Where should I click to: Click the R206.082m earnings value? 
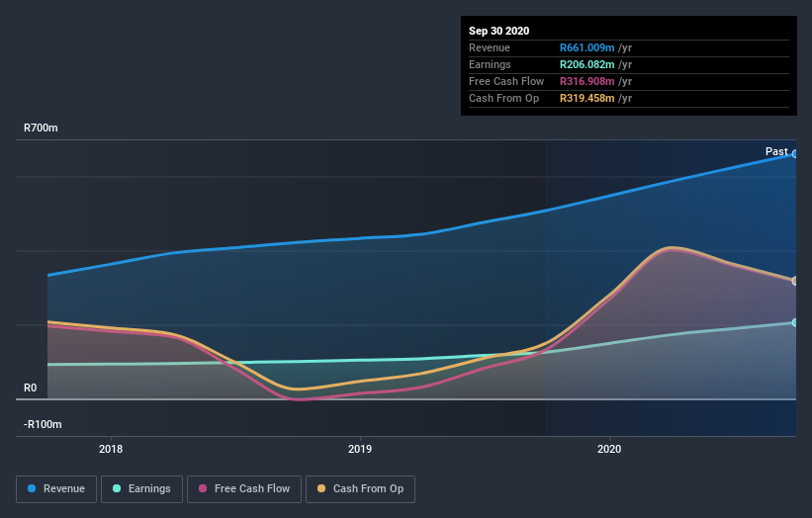586,64
